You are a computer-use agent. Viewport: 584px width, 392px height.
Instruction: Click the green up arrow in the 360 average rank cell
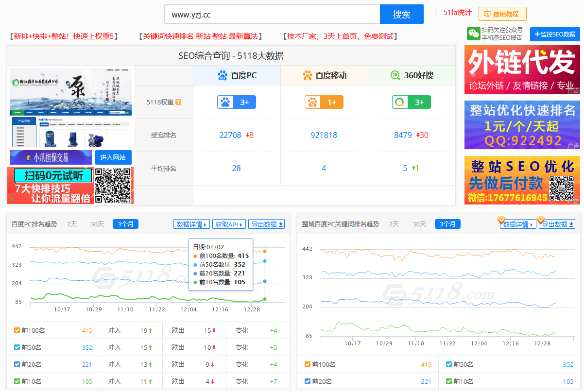tap(413, 168)
